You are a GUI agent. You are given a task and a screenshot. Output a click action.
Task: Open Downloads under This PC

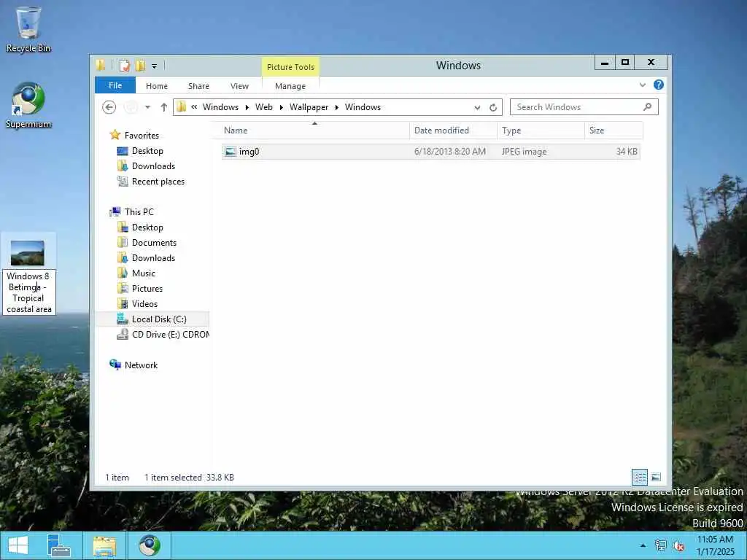point(153,258)
